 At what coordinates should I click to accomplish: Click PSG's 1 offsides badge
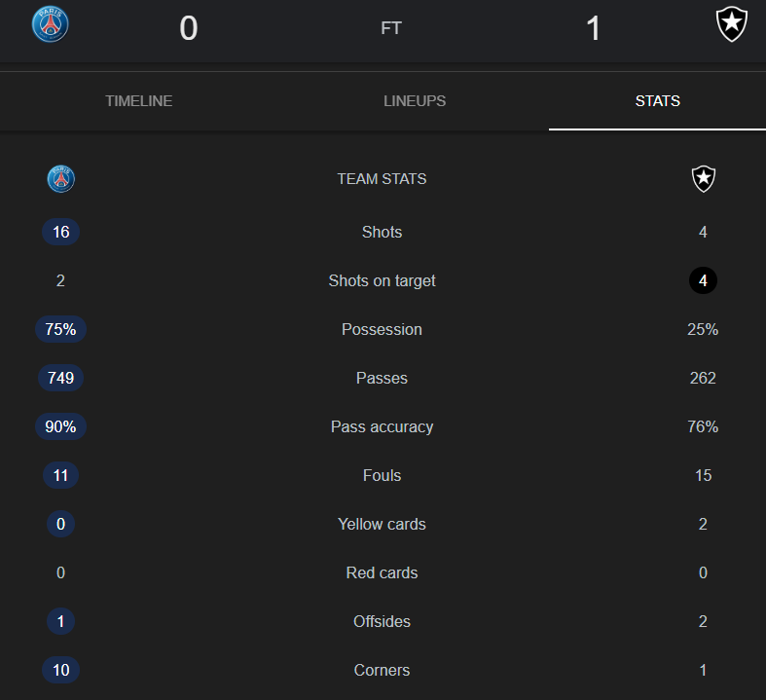[x=61, y=621]
